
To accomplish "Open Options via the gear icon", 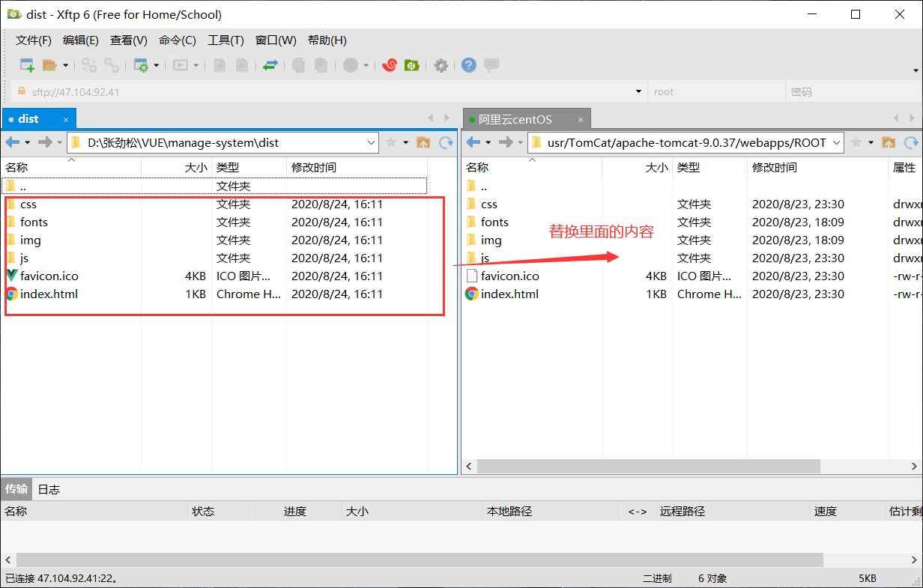I will click(441, 65).
